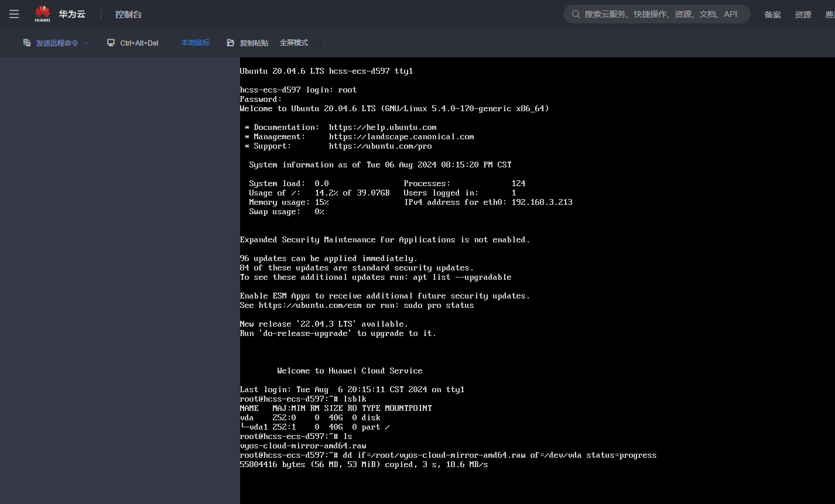Click the 'apt list --upgradable' line

click(375, 277)
